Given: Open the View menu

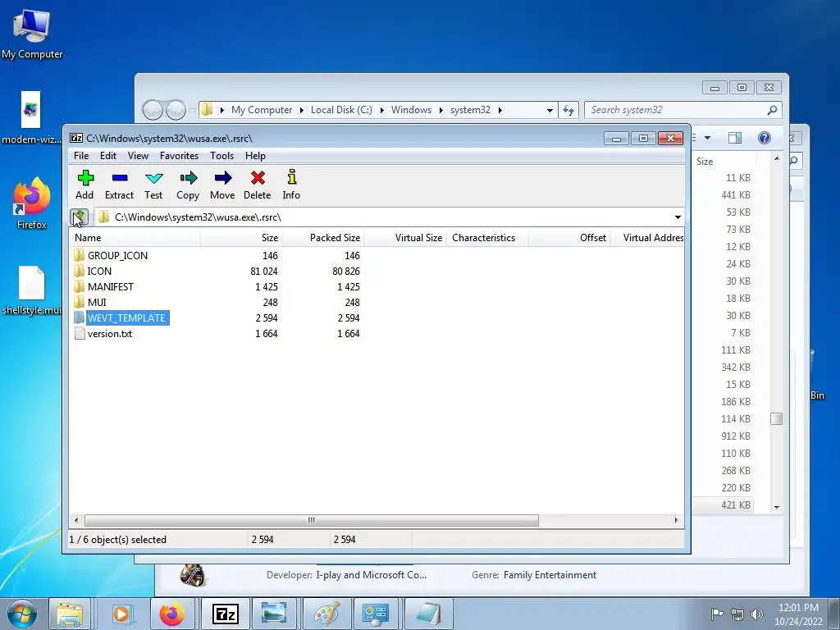Looking at the screenshot, I should 138,156.
